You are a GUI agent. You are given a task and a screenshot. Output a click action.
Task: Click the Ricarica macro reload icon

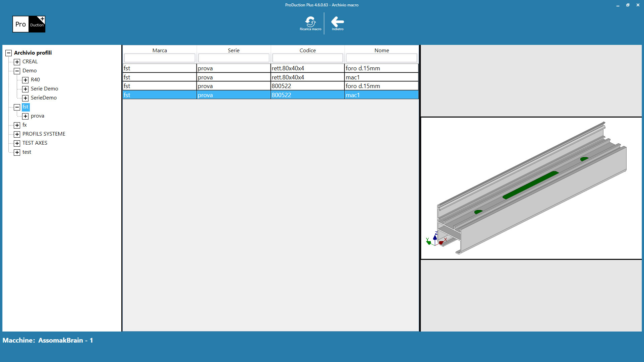click(x=310, y=22)
